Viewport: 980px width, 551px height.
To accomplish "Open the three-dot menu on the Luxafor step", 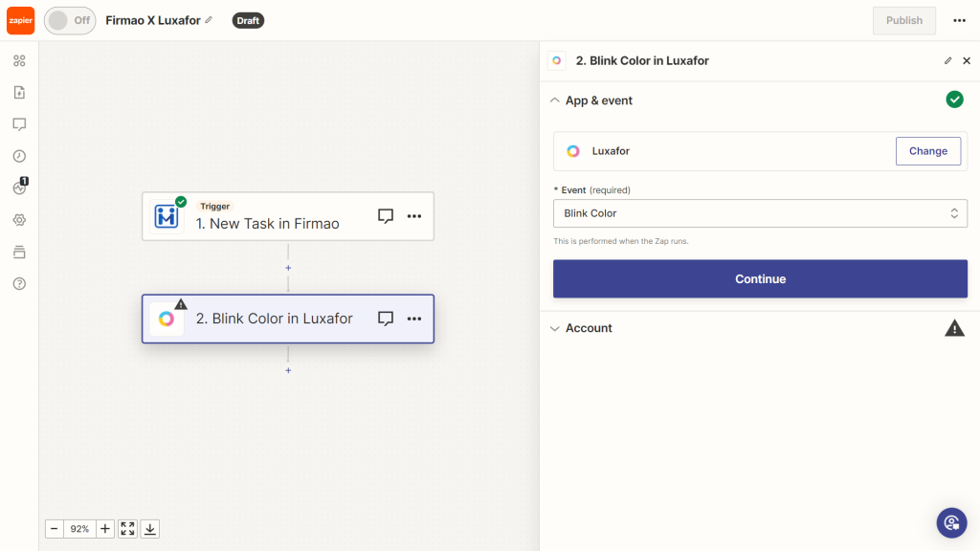I will click(414, 320).
